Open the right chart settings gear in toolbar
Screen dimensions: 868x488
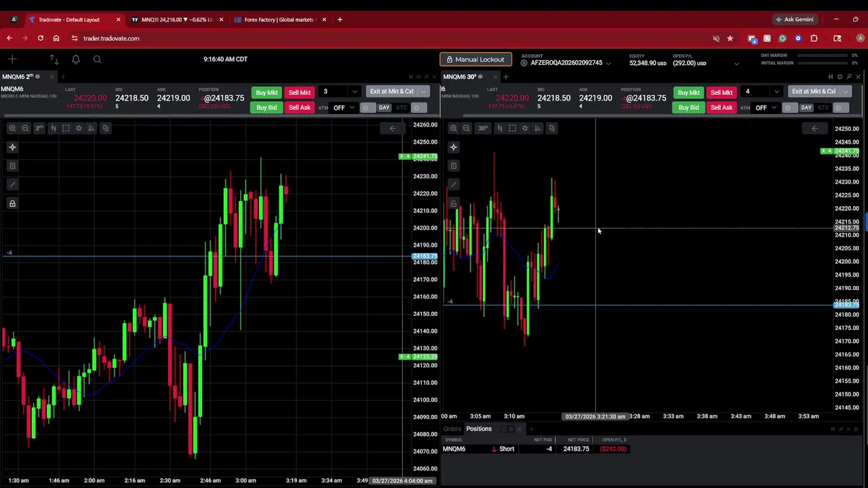point(525,128)
